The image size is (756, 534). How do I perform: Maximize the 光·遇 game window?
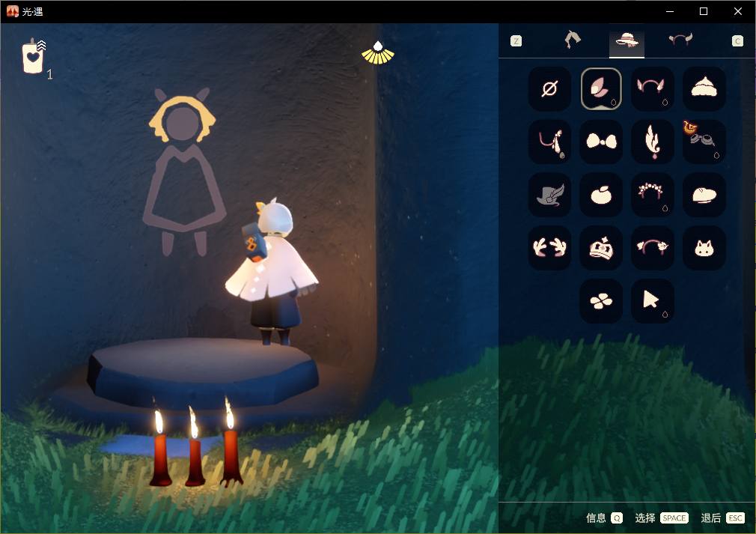(x=704, y=11)
